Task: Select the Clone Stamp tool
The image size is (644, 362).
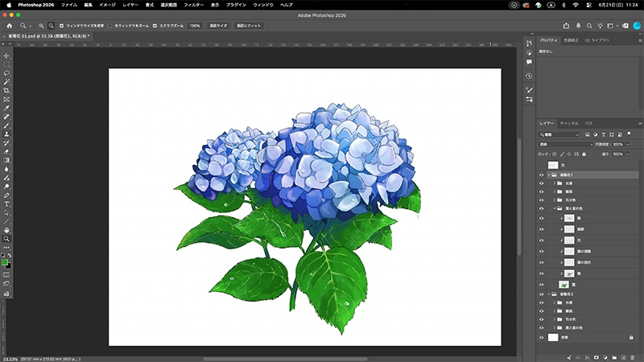Action: pos(6,134)
